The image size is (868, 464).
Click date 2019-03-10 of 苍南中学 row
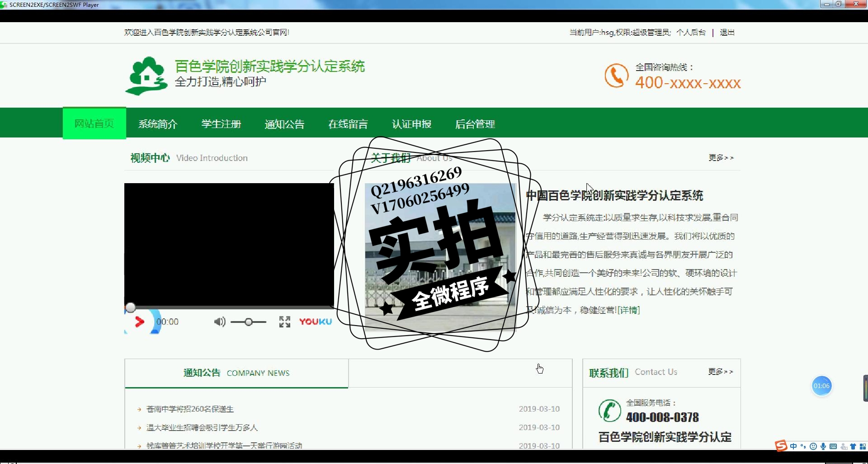[x=539, y=409]
